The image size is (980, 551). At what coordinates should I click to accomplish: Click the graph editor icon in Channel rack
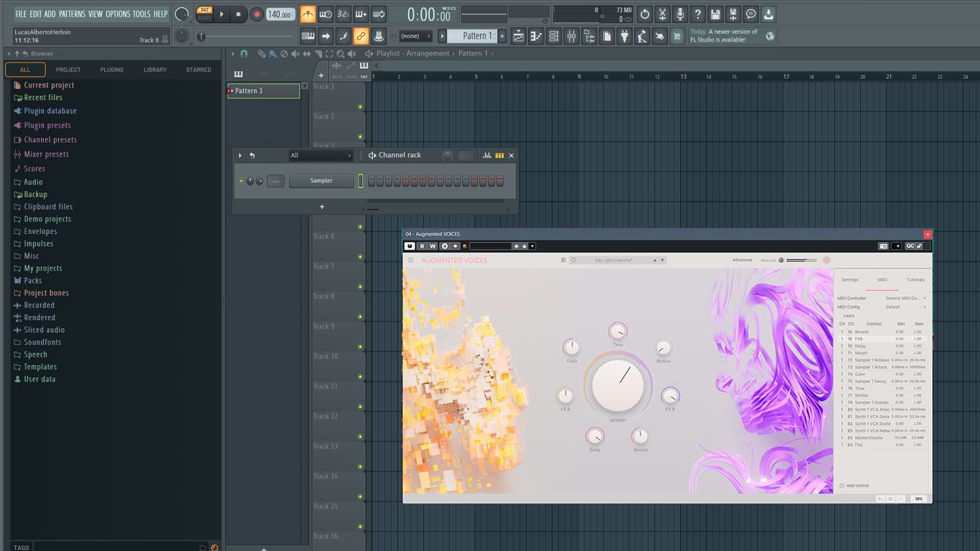(x=487, y=155)
